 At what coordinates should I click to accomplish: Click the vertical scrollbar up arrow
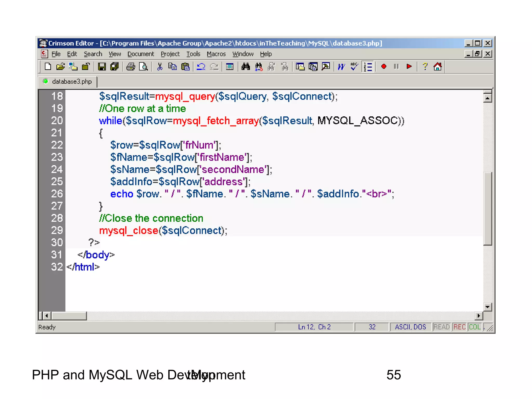[x=488, y=98]
